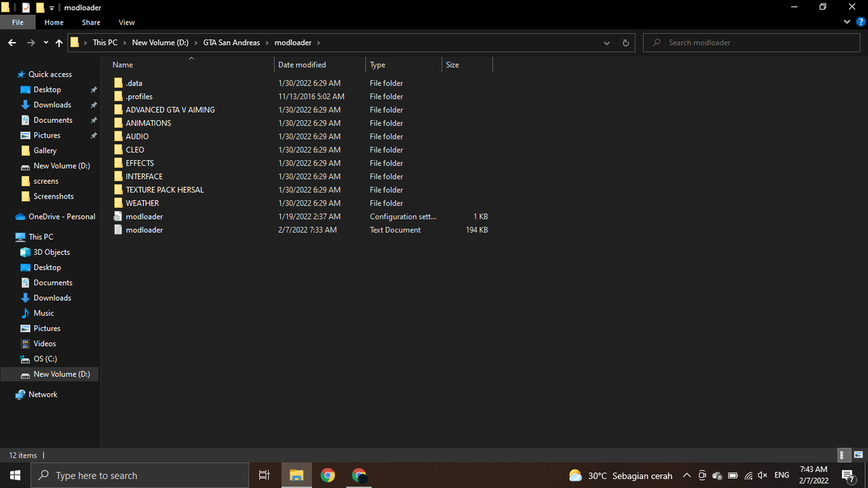Click New folder quick access toolbar icon
This screenshot has width=868, height=488.
[40, 7]
